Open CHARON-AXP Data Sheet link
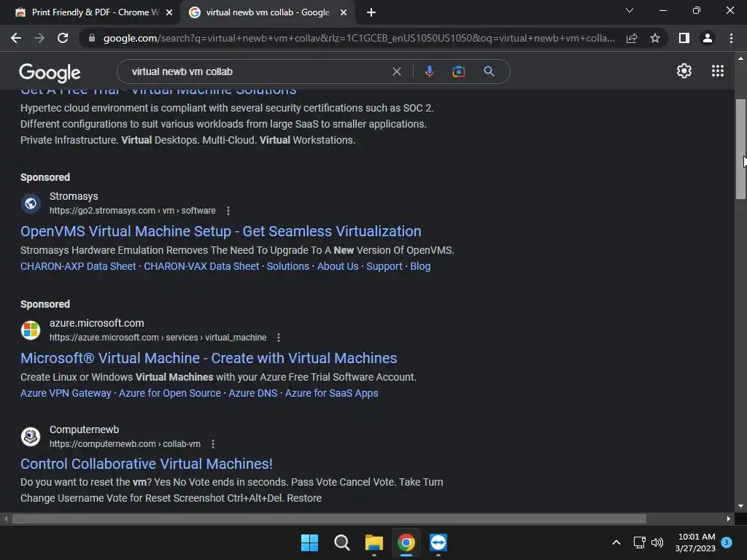The height and width of the screenshot is (560, 747). tap(78, 266)
